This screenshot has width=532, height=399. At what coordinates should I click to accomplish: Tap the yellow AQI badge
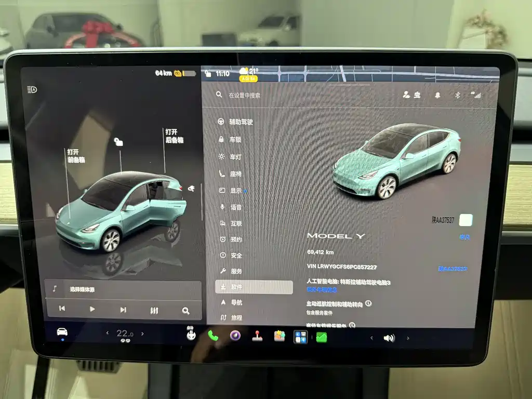click(248, 78)
